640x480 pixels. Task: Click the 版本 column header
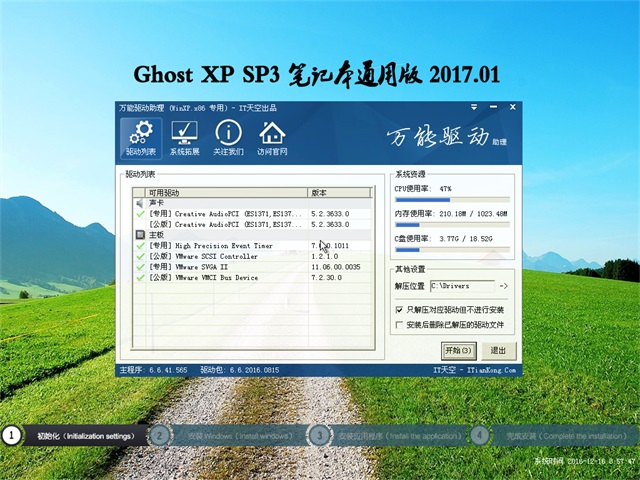(x=339, y=193)
